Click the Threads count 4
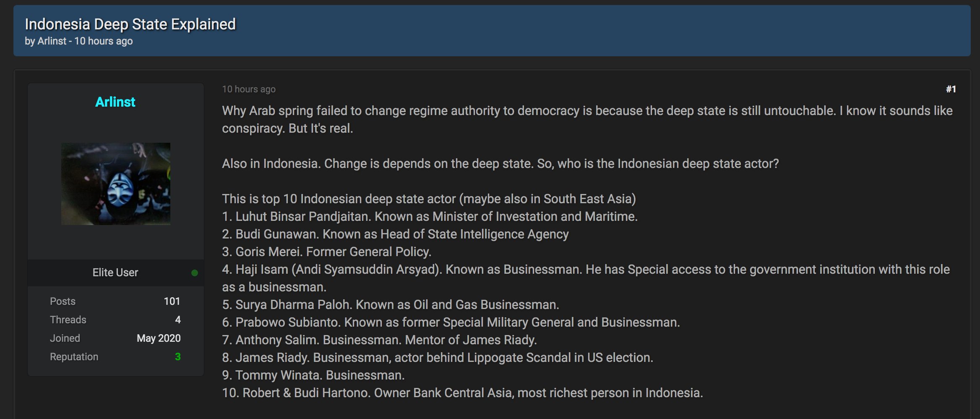The image size is (980, 419). tap(178, 320)
